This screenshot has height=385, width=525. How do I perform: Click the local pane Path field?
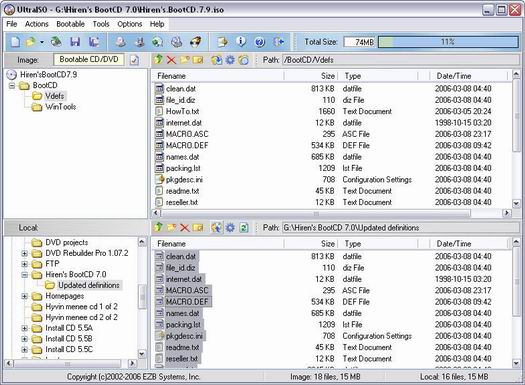pos(400,228)
